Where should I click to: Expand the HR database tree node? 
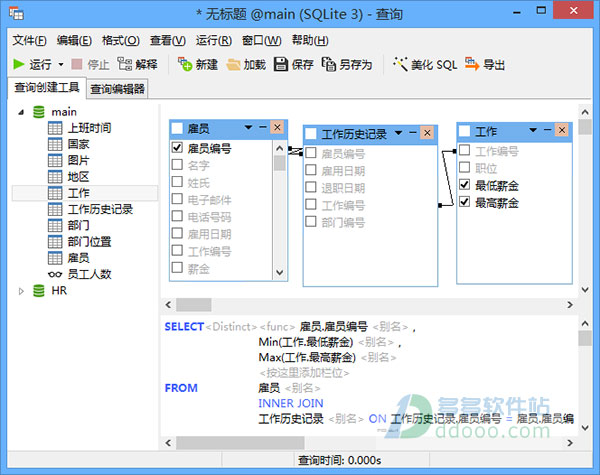(x=21, y=291)
